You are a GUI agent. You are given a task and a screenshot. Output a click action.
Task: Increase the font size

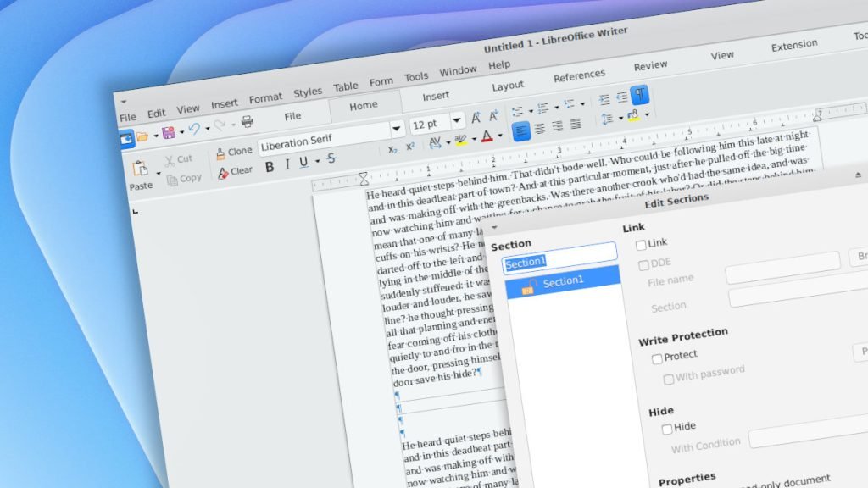[476, 118]
